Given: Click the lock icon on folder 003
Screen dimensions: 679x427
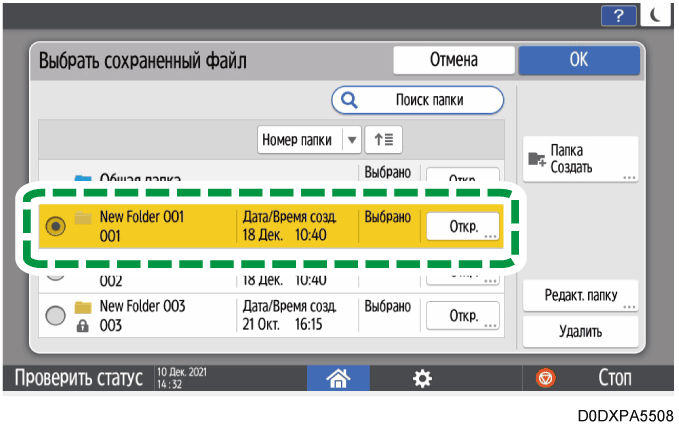Looking at the screenshot, I should (x=84, y=326).
